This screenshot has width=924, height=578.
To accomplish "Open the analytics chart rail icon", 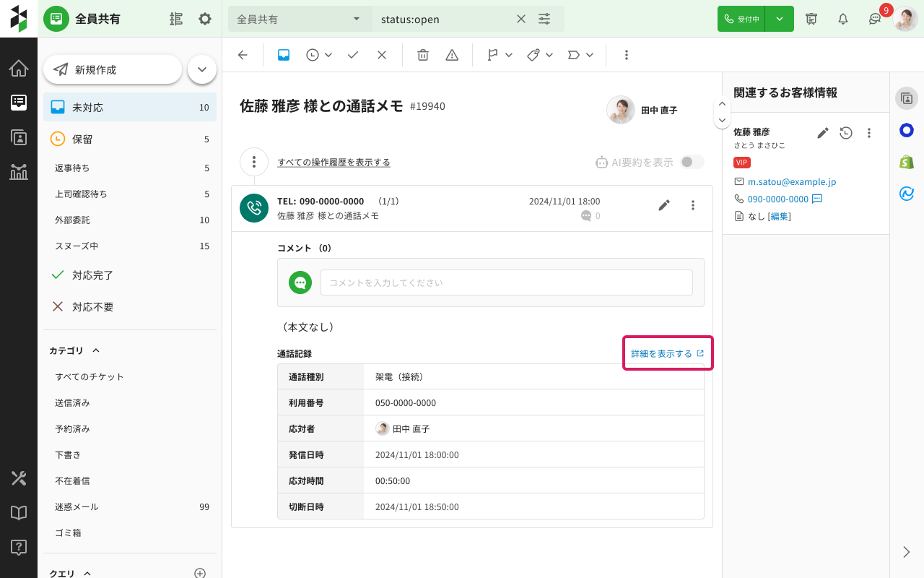I will [19, 171].
